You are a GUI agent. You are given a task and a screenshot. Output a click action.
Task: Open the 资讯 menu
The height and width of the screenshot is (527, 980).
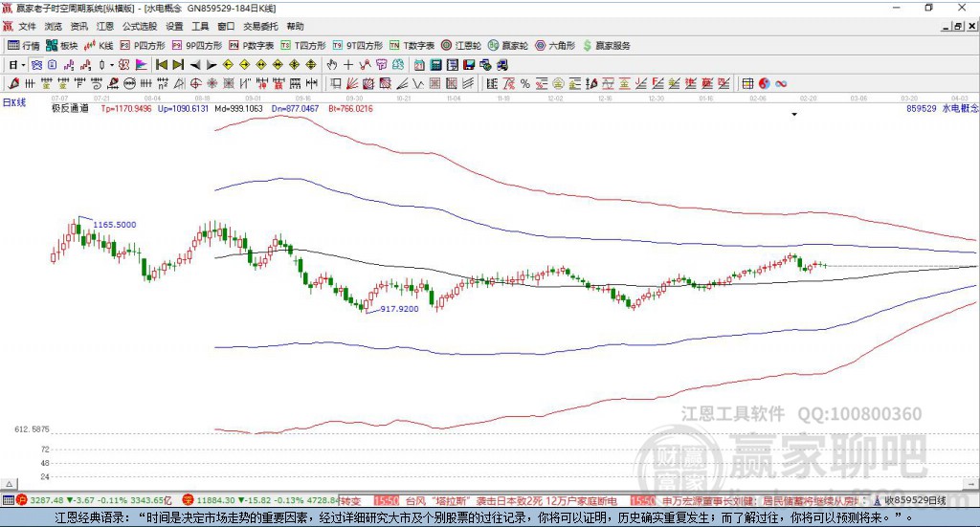pyautogui.click(x=78, y=26)
